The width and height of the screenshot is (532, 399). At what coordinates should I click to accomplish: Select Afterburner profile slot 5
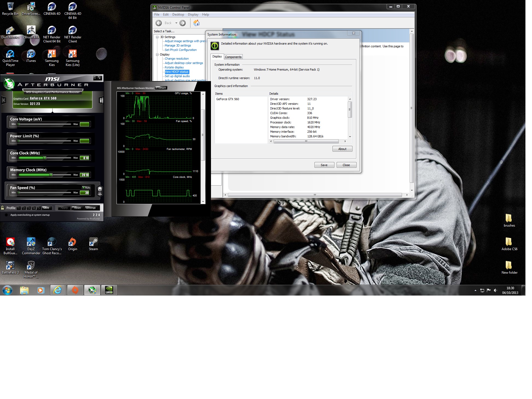pyautogui.click(x=39, y=208)
